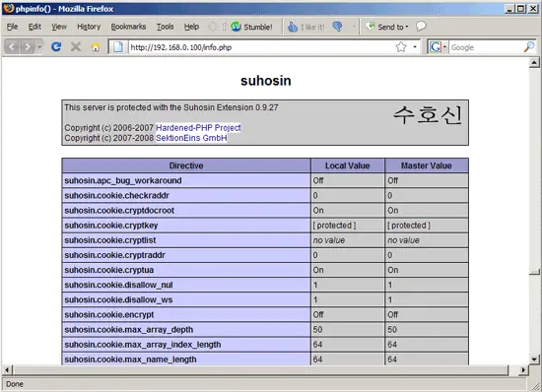The width and height of the screenshot is (542, 392).
Task: Open the Bookmarks menu
Action: pos(128,27)
